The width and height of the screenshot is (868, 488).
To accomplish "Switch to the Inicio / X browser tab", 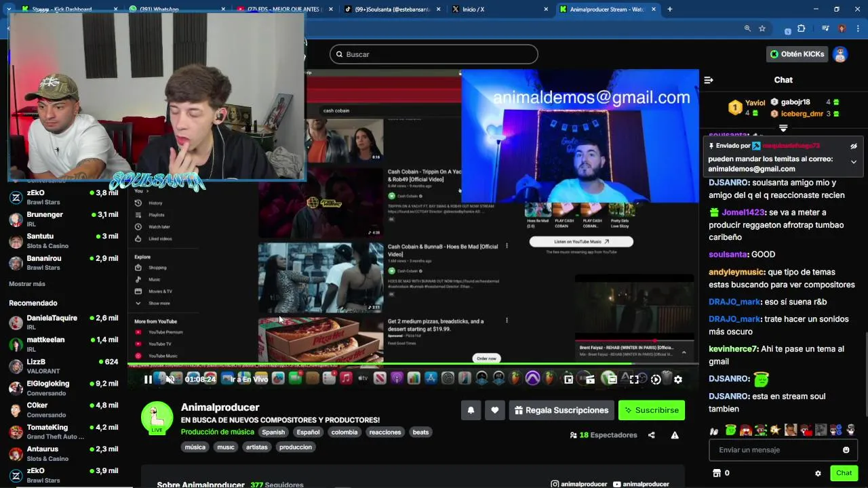I will point(500,9).
